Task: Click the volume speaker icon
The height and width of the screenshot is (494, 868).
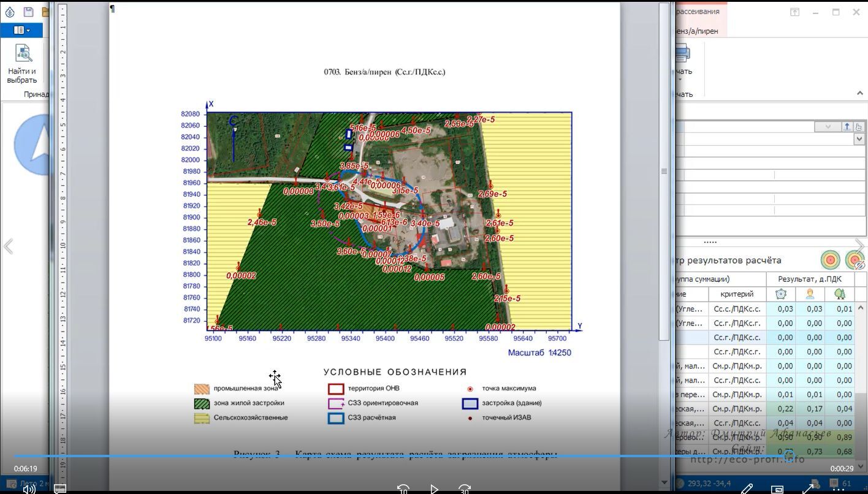Action: click(x=29, y=489)
